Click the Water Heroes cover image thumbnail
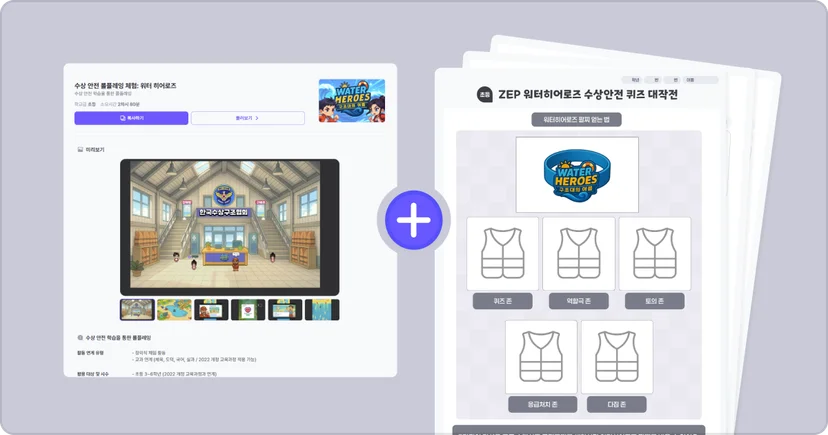The image size is (828, 435). coord(352,101)
